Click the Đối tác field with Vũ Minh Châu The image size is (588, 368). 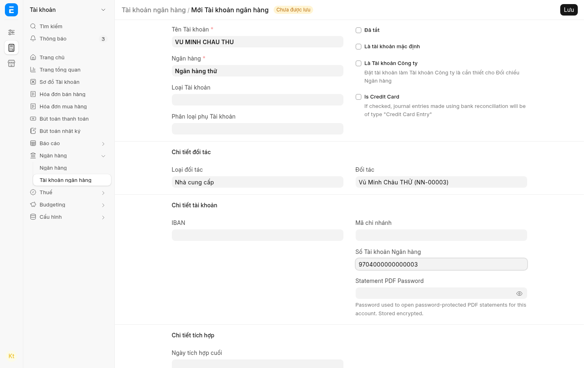point(441,182)
